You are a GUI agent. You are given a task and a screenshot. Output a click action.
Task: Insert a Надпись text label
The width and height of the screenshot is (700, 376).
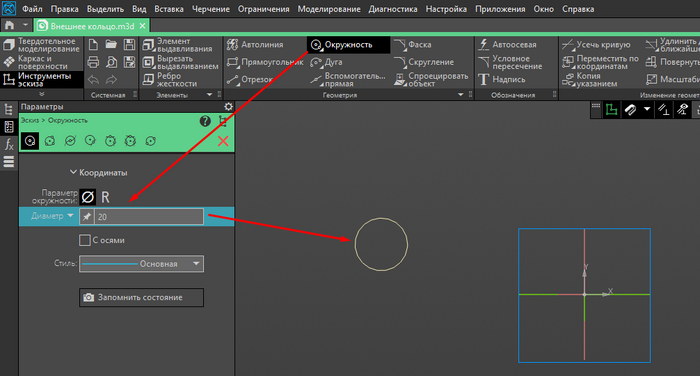point(502,79)
